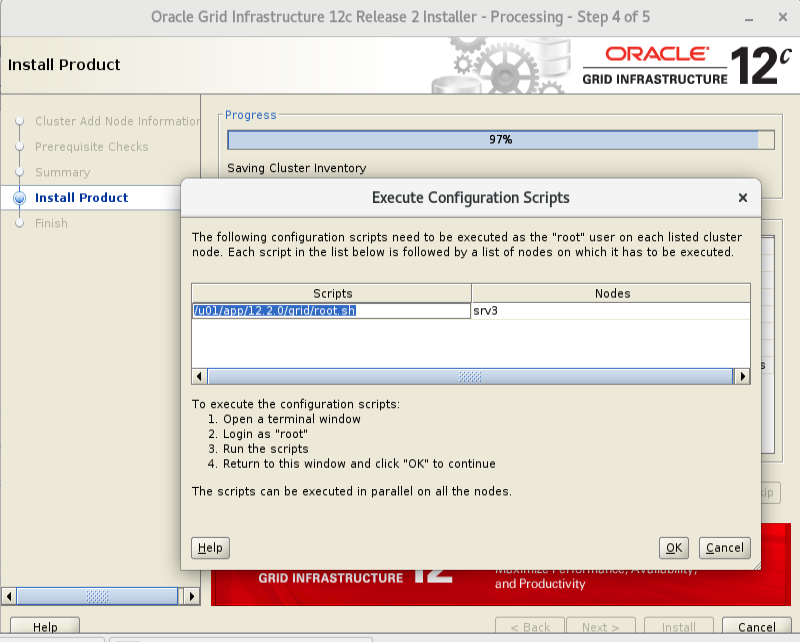The width and height of the screenshot is (800, 642).
Task: Click sidebar left scroll arrow
Action: point(9,596)
